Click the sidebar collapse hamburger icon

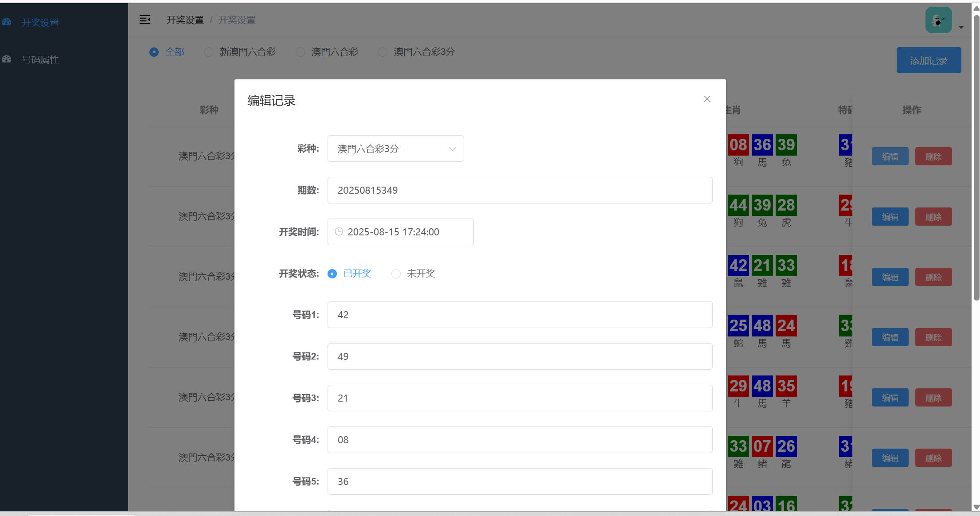pyautogui.click(x=145, y=20)
